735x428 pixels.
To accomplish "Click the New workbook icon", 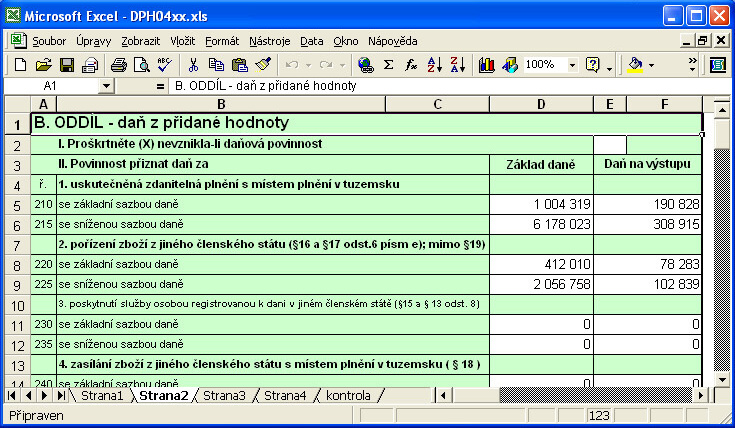I will [x=20, y=65].
